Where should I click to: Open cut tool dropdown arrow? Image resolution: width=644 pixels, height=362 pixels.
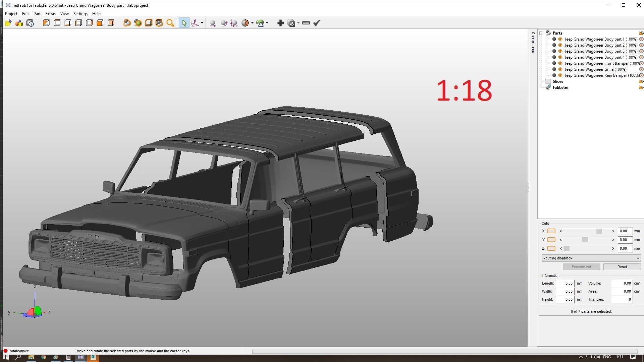252,23
